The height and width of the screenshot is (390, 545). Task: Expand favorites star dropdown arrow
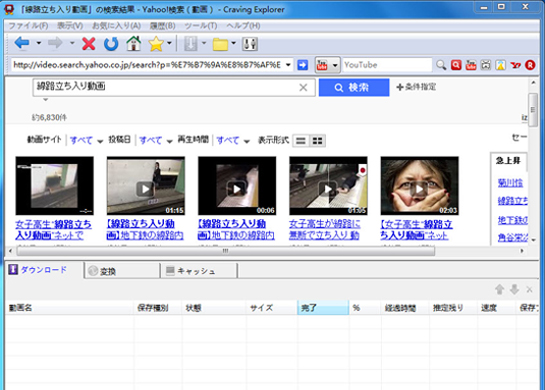169,43
